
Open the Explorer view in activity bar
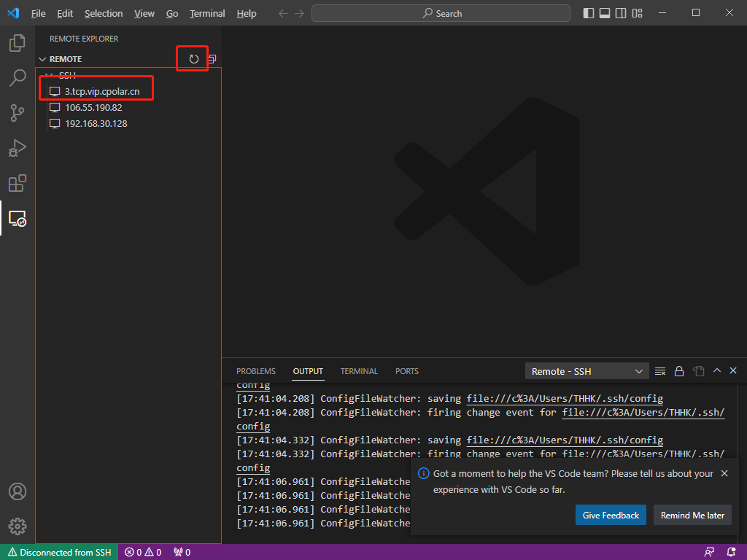pos(18,44)
